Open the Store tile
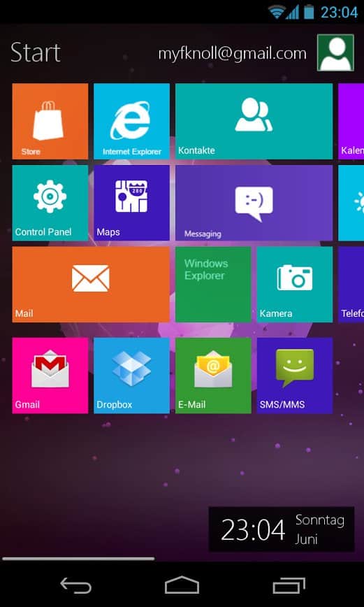This screenshot has height=607, width=364. coord(50,121)
